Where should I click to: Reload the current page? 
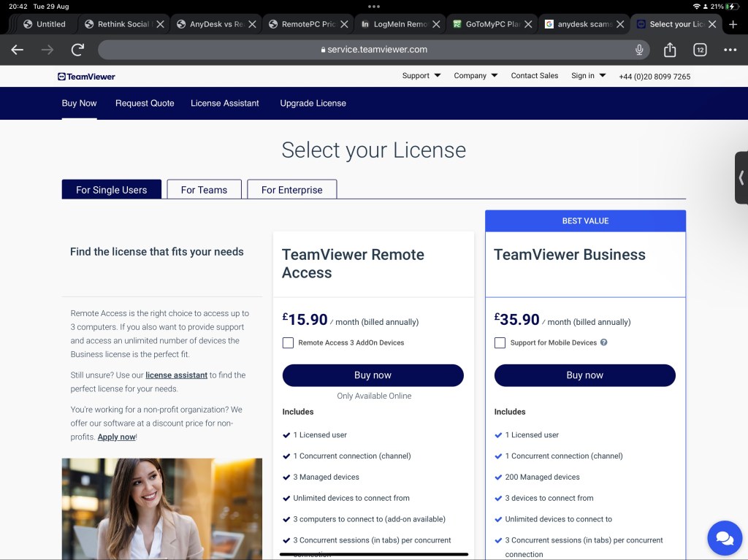[x=77, y=50]
